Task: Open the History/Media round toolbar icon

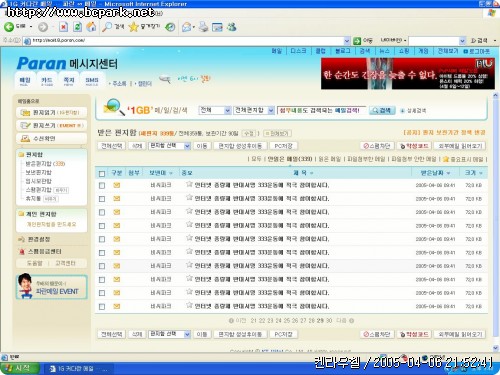Action: click(170, 27)
